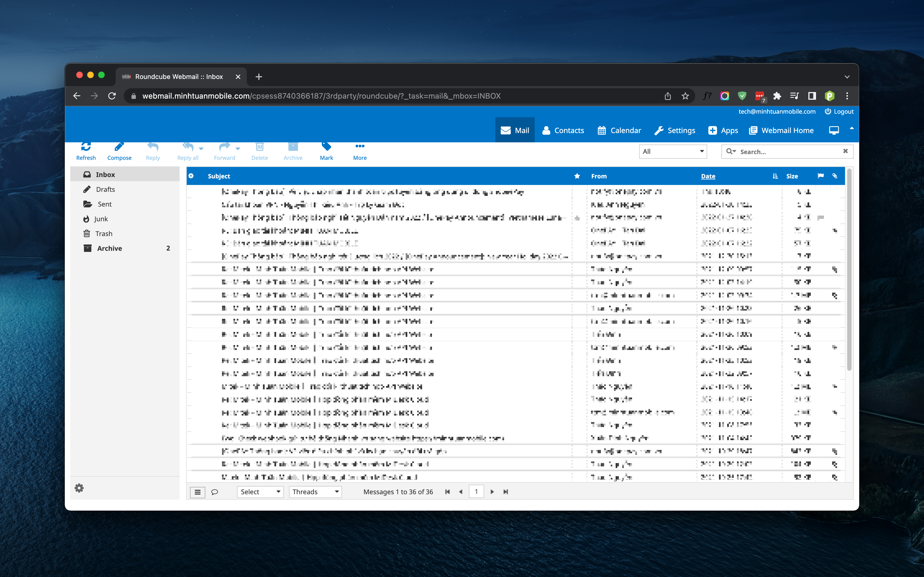Open list options gear in header
The image size is (924, 577).
(191, 176)
